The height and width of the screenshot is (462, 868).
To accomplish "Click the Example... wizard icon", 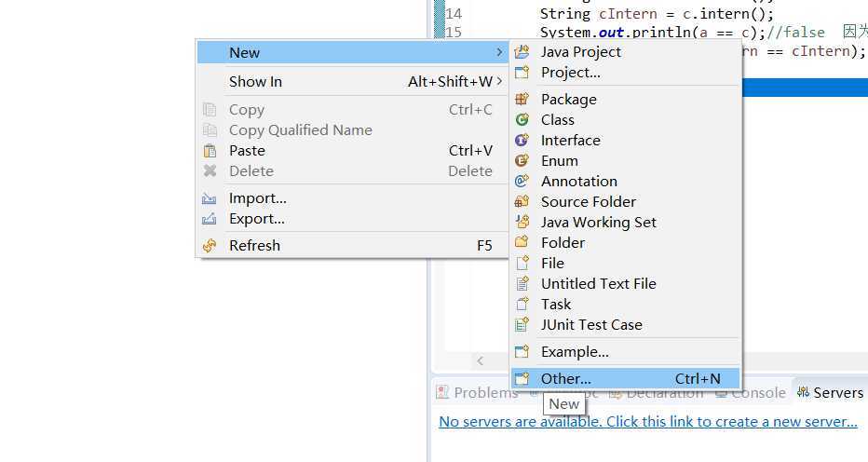I will click(x=522, y=352).
